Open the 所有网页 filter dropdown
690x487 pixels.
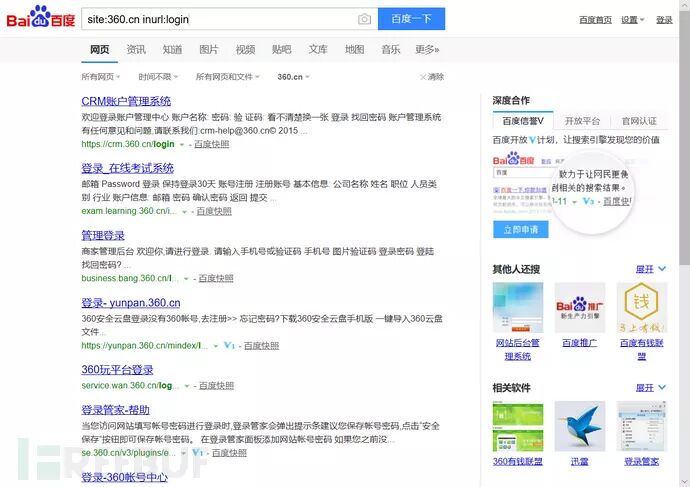[x=101, y=77]
